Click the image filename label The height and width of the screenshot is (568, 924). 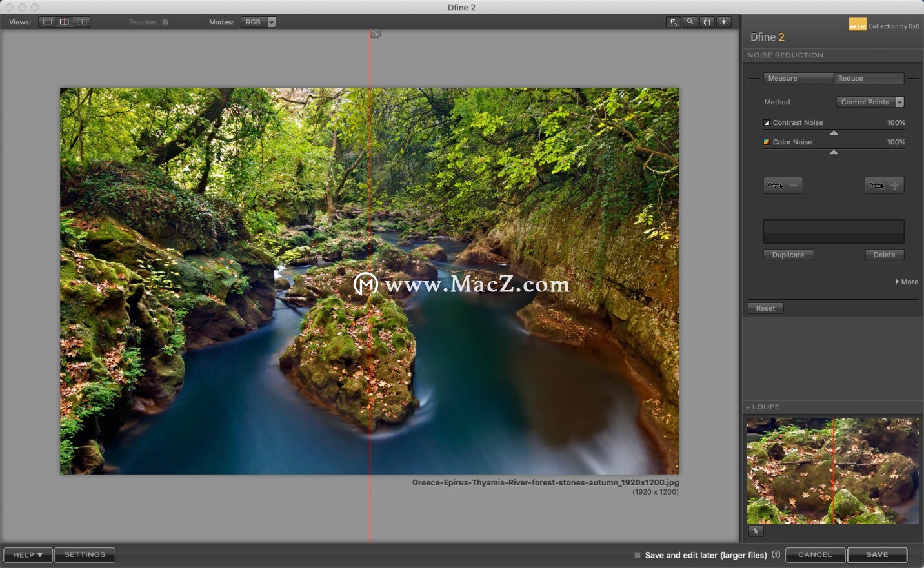(x=545, y=482)
